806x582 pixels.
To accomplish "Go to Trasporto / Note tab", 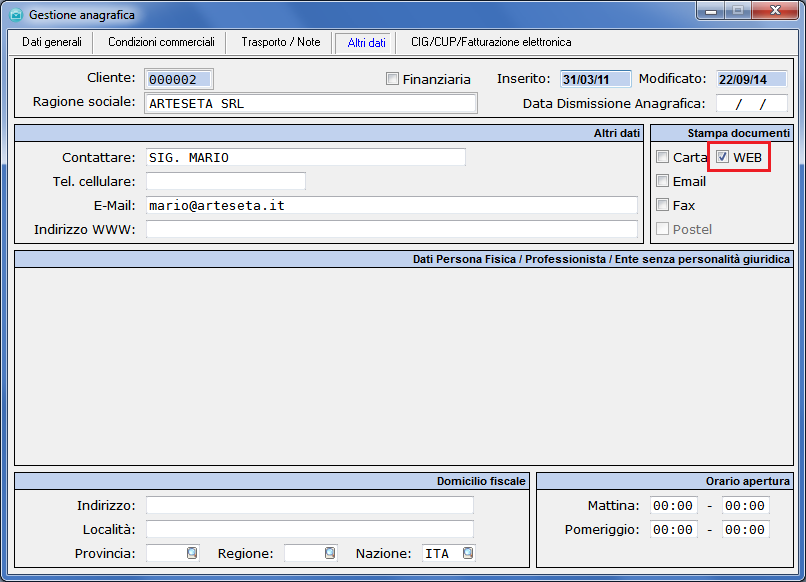I will pos(280,42).
